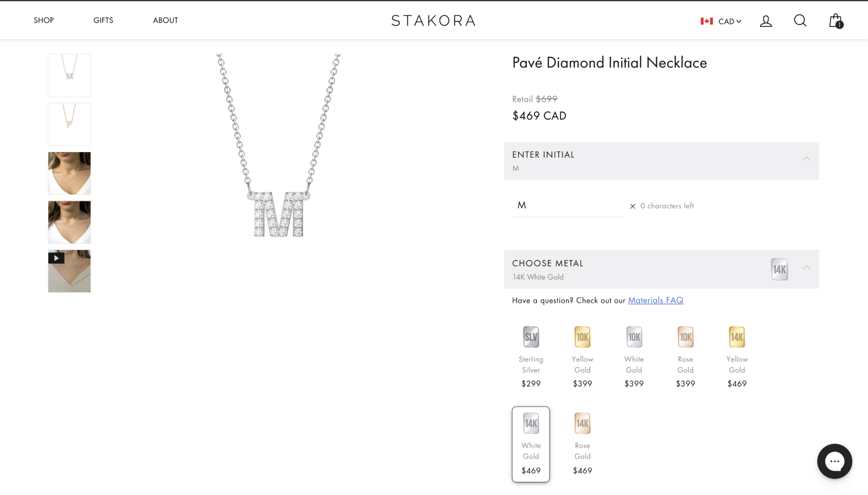Open the account profile icon
The image size is (868, 495).
(x=766, y=21)
